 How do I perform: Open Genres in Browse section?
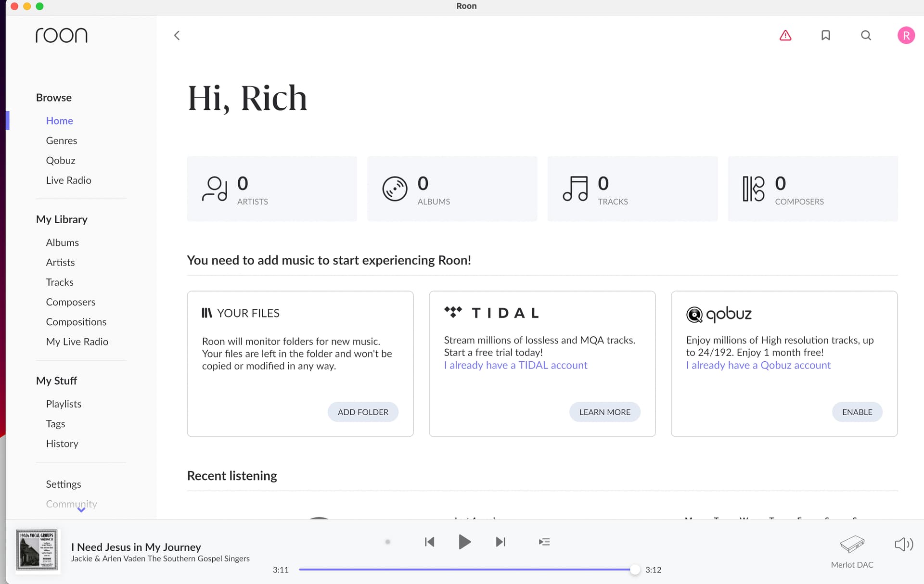tap(61, 140)
